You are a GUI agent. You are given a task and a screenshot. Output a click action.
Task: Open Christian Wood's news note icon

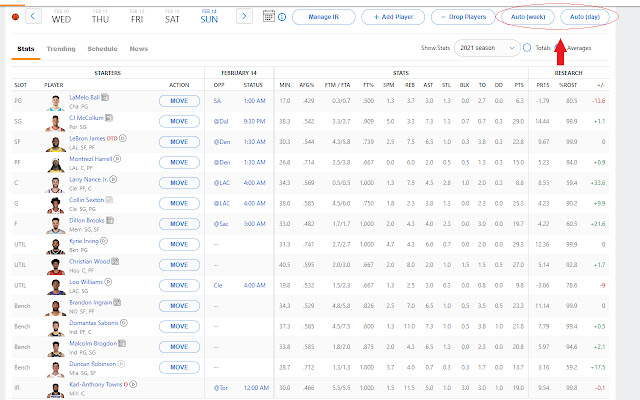[115, 261]
